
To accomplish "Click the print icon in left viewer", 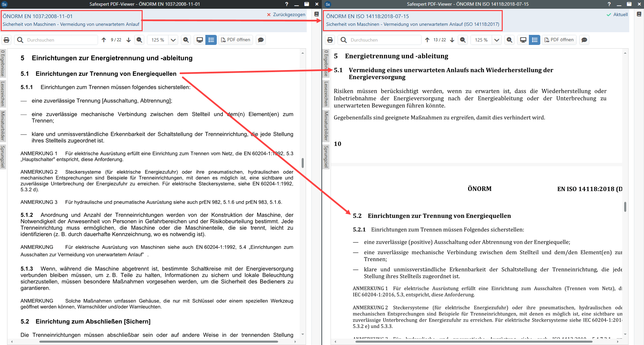I will 6,40.
